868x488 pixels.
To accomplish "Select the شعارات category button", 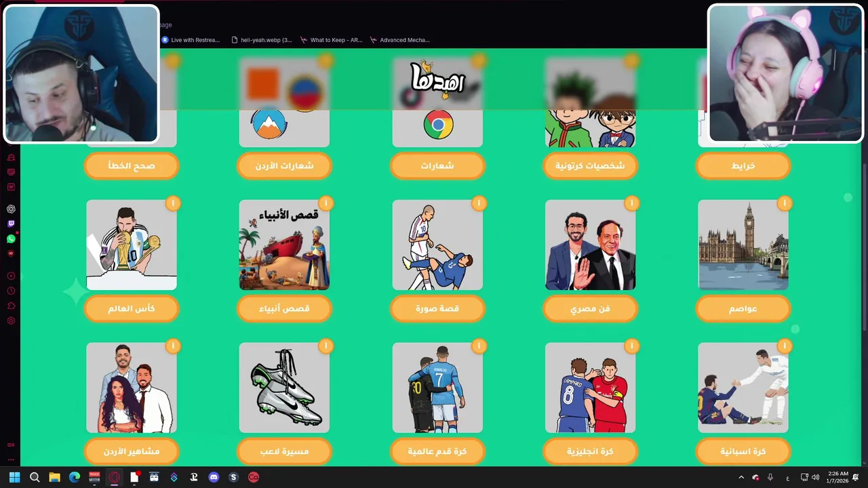I will click(x=437, y=165).
